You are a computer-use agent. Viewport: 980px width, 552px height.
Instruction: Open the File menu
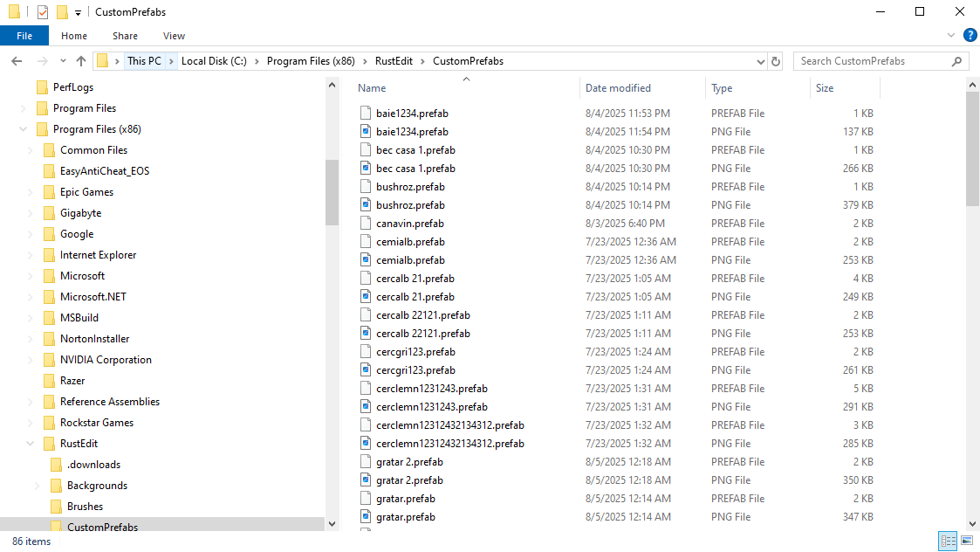(24, 36)
